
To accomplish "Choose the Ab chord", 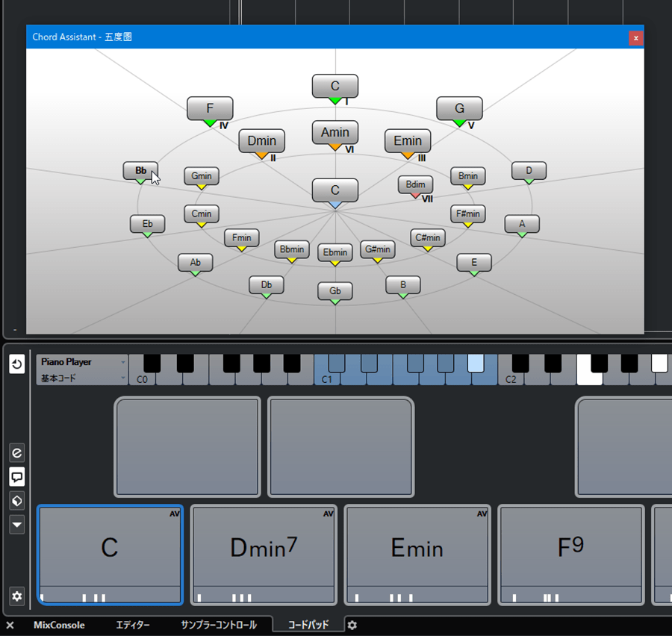I will tap(196, 262).
